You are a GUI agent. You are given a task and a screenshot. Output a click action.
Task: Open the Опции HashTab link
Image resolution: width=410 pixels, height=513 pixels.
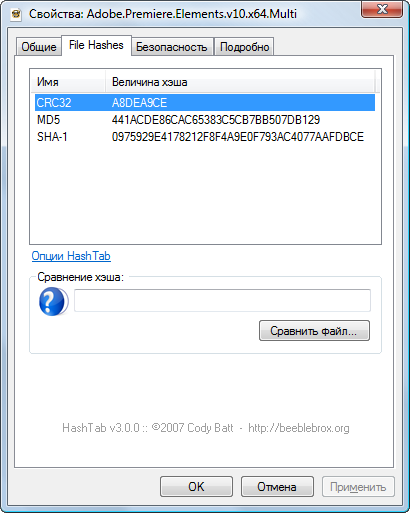pyautogui.click(x=71, y=256)
